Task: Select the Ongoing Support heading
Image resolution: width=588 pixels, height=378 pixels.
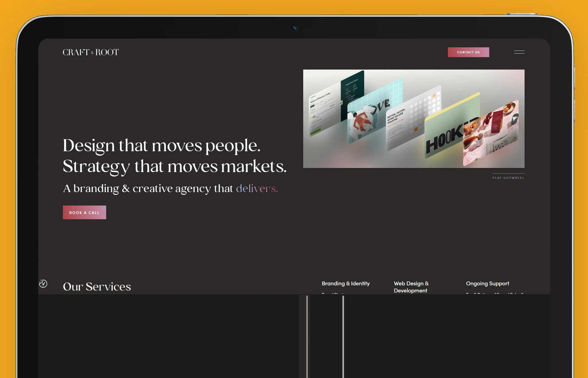Action: point(487,284)
